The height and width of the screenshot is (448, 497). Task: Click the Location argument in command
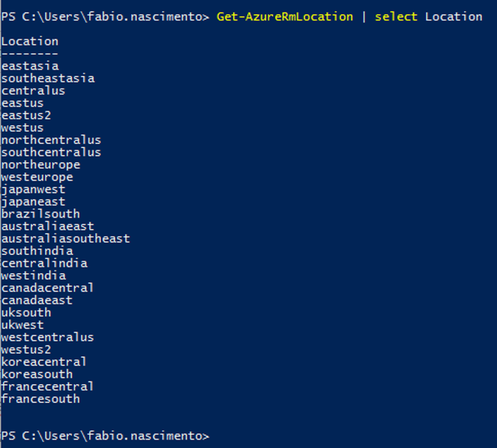click(453, 16)
